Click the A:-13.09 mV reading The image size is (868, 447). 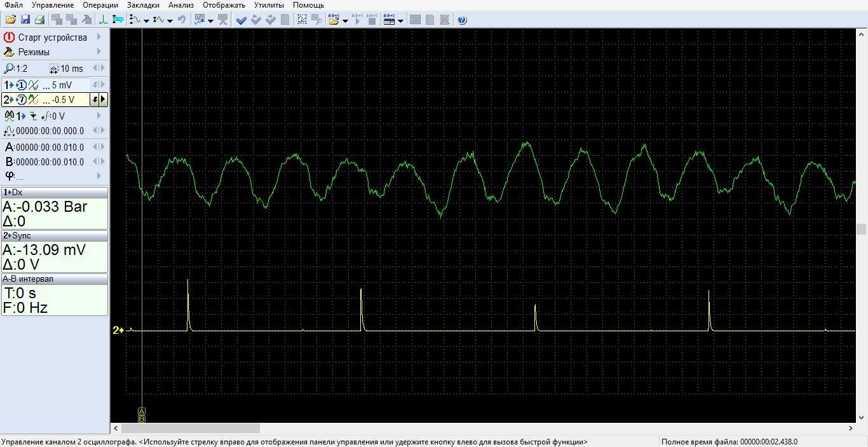(44, 250)
